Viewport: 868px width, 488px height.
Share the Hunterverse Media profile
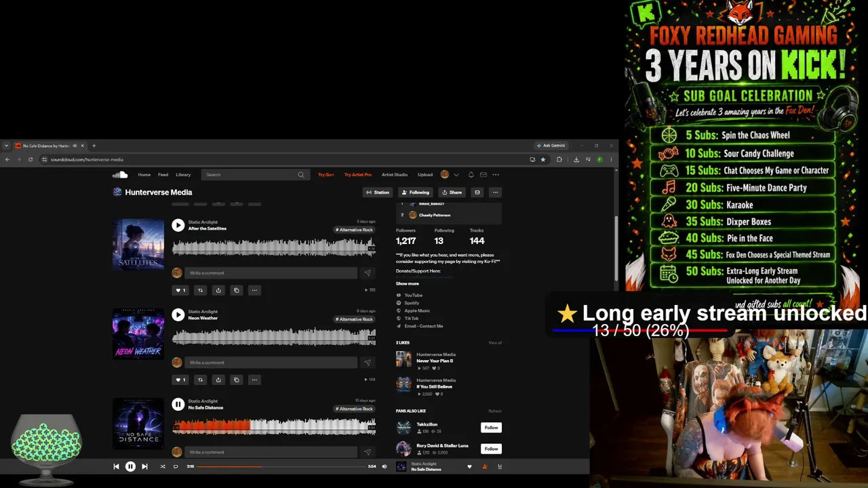click(x=452, y=192)
